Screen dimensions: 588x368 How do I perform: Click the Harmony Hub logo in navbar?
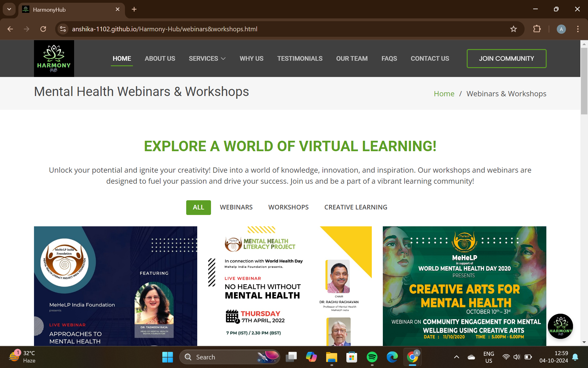click(54, 59)
